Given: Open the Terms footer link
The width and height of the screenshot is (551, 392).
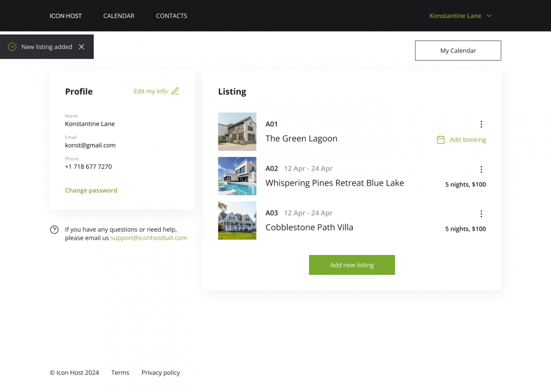Looking at the screenshot, I should pyautogui.click(x=120, y=373).
